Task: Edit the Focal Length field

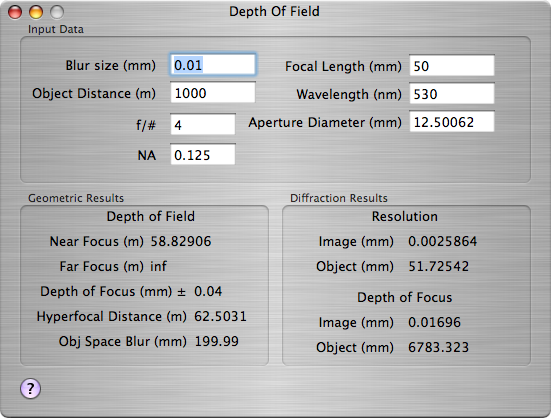Action: tap(452, 65)
